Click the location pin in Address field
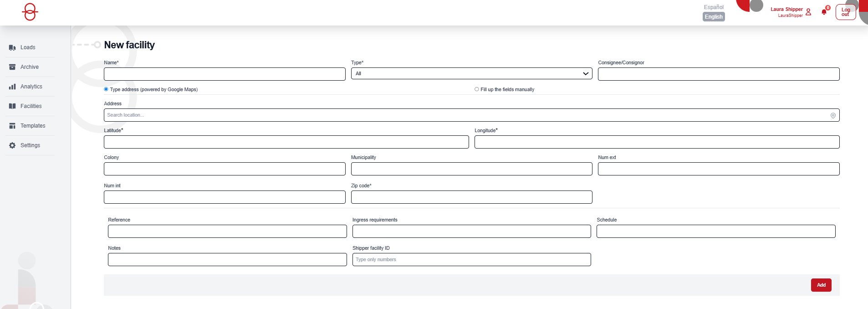This screenshot has width=868, height=309. pyautogui.click(x=833, y=115)
